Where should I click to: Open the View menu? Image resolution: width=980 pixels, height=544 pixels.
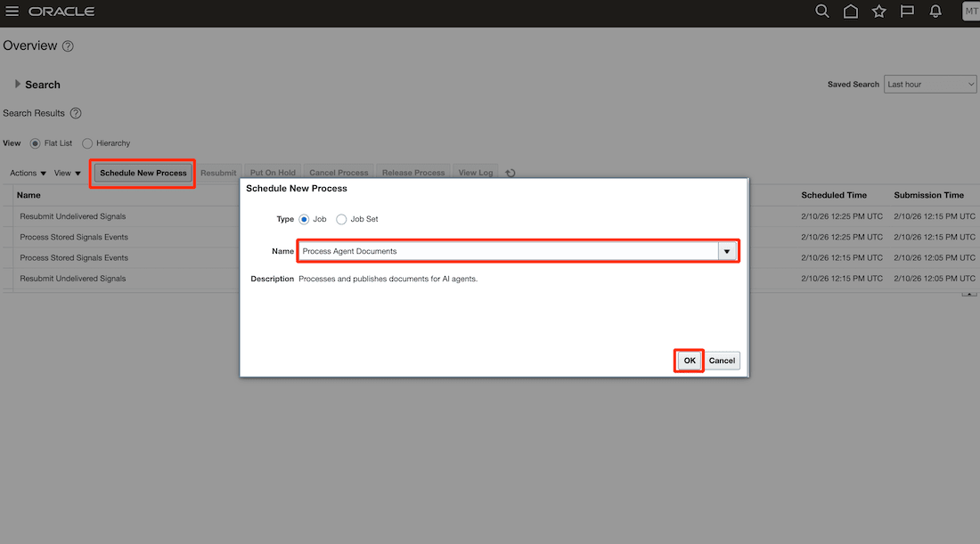tap(66, 172)
